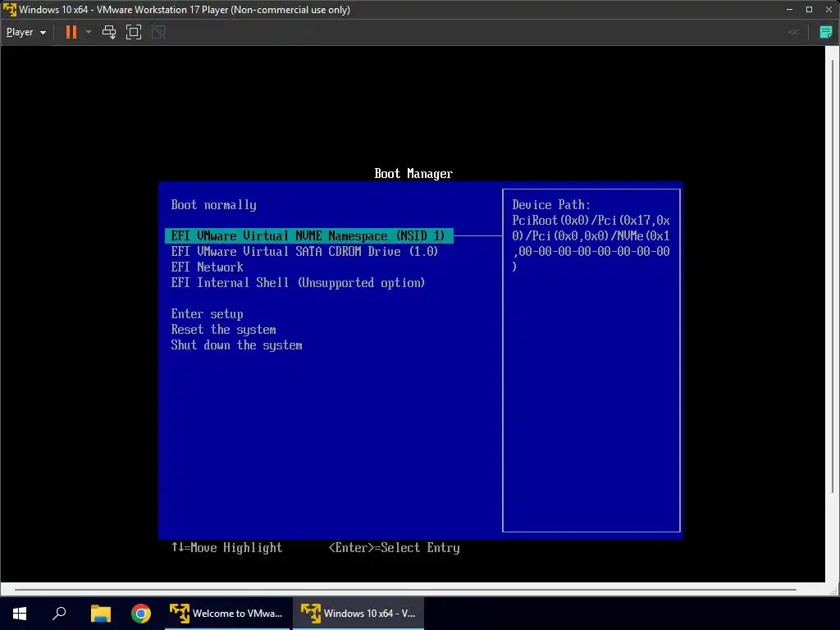Open the Windows Start menu
Image resolution: width=840 pixels, height=630 pixels.
20,614
